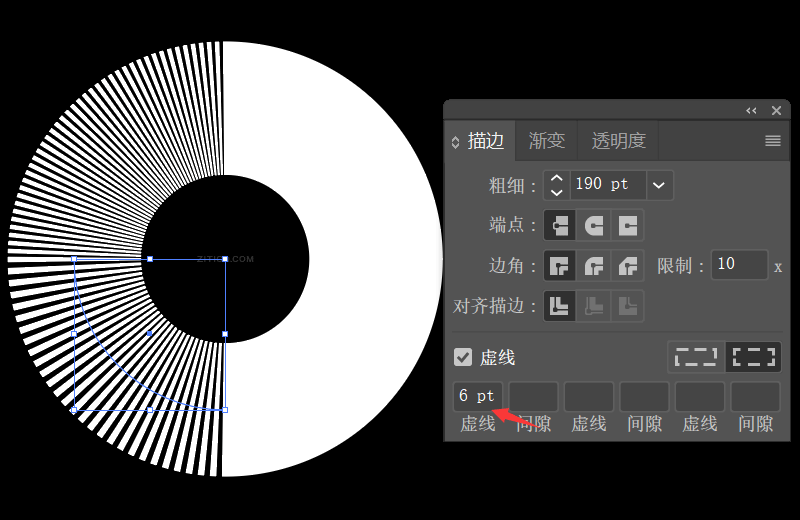Switch to the 透明度 tab
The width and height of the screenshot is (800, 520).
tap(618, 141)
